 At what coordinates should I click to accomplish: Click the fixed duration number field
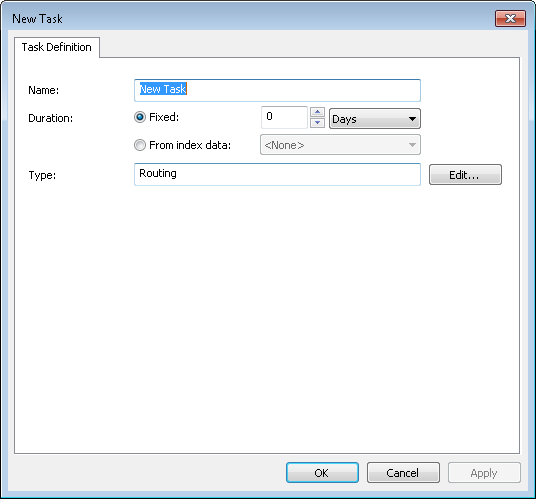tap(284, 117)
